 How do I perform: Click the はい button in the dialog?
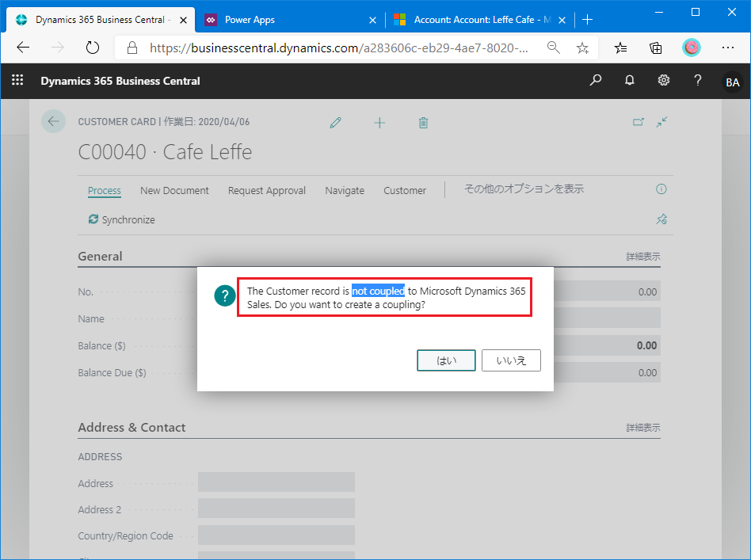(446, 360)
